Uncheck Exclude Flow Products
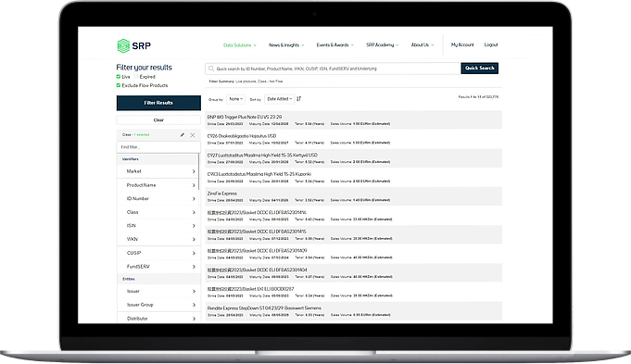Screen dimensions: 631x364 [119, 85]
